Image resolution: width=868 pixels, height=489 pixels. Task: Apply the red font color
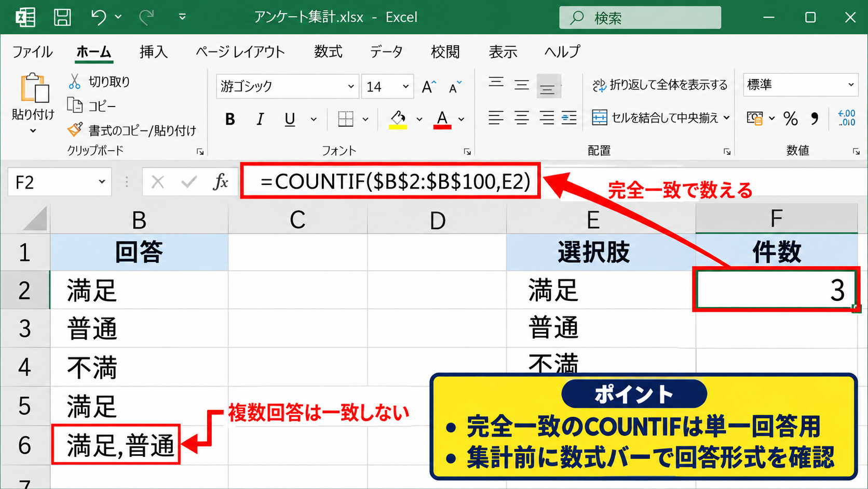point(442,120)
